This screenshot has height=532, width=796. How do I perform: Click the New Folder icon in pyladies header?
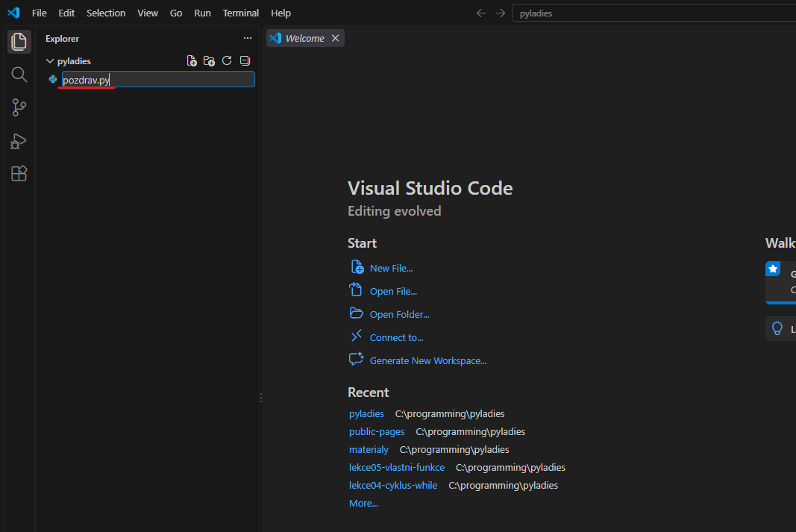[x=209, y=61]
